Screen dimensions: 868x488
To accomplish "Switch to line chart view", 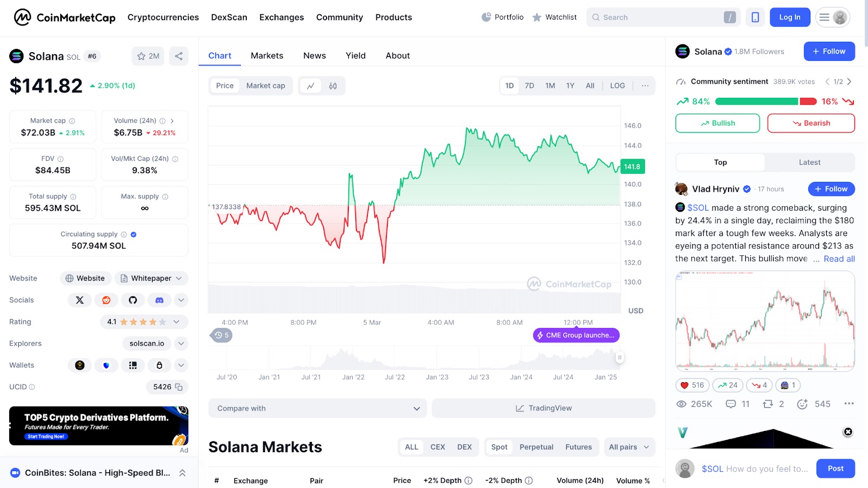I will tap(311, 86).
